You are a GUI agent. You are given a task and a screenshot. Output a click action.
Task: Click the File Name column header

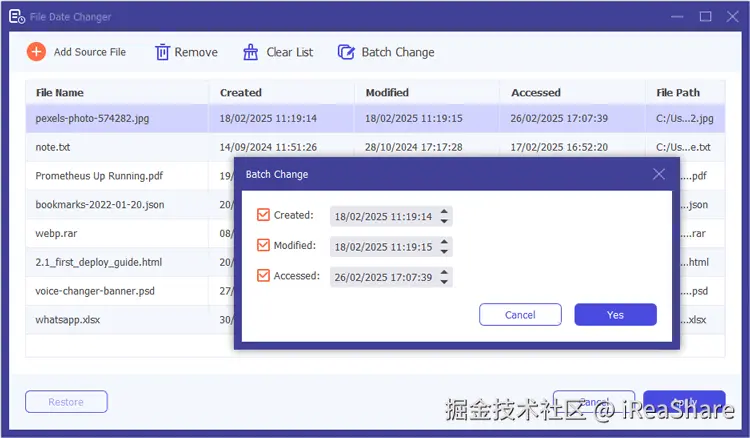click(117, 92)
